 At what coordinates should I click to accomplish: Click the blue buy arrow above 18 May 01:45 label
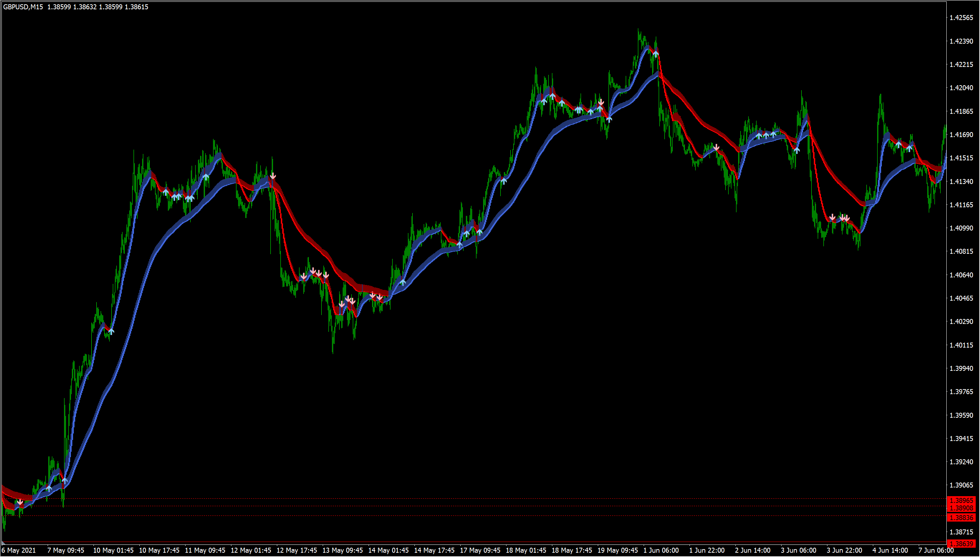[x=504, y=181]
